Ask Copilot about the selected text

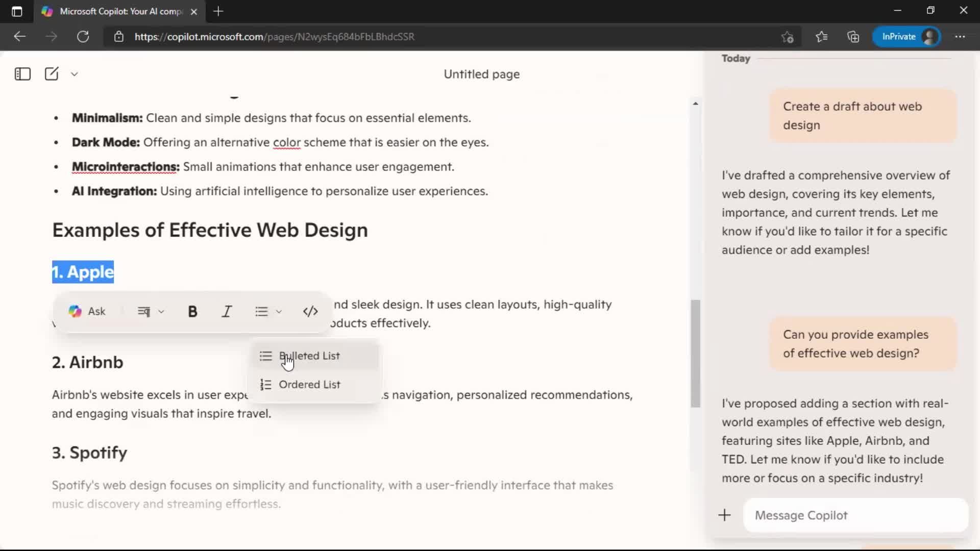pos(87,311)
